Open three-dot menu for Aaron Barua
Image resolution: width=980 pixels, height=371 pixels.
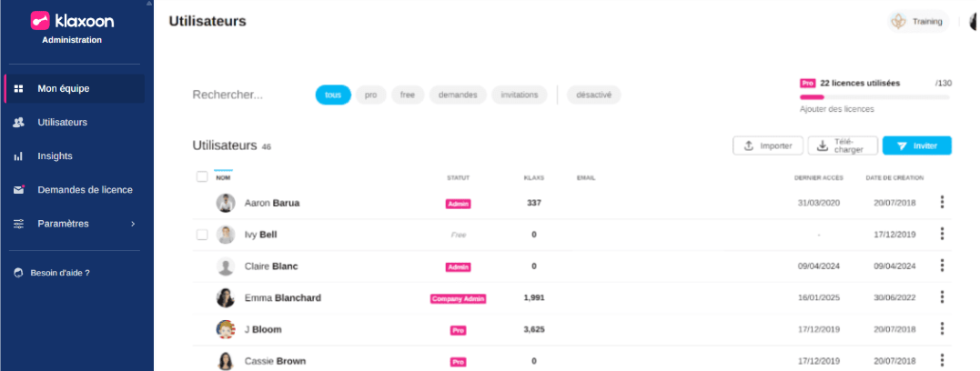(x=942, y=203)
